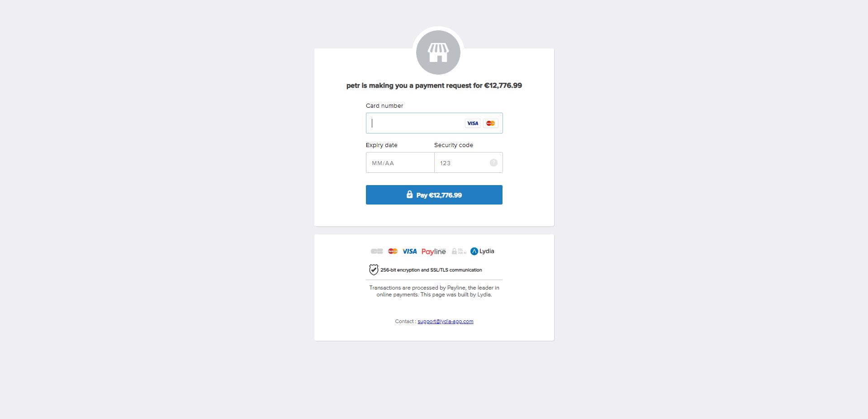Viewport: 868px width, 419px height.
Task: Open the security code help question mark
Action: click(493, 163)
